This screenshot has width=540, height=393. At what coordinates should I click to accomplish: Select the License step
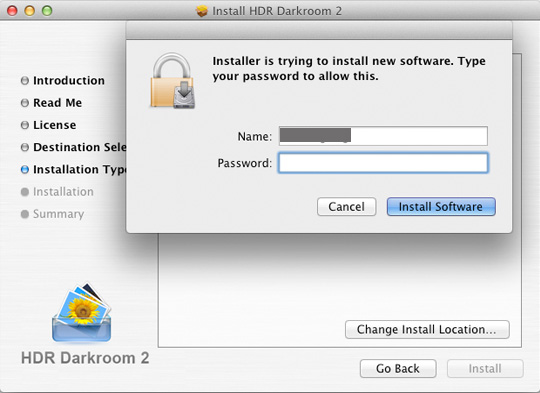(x=54, y=125)
